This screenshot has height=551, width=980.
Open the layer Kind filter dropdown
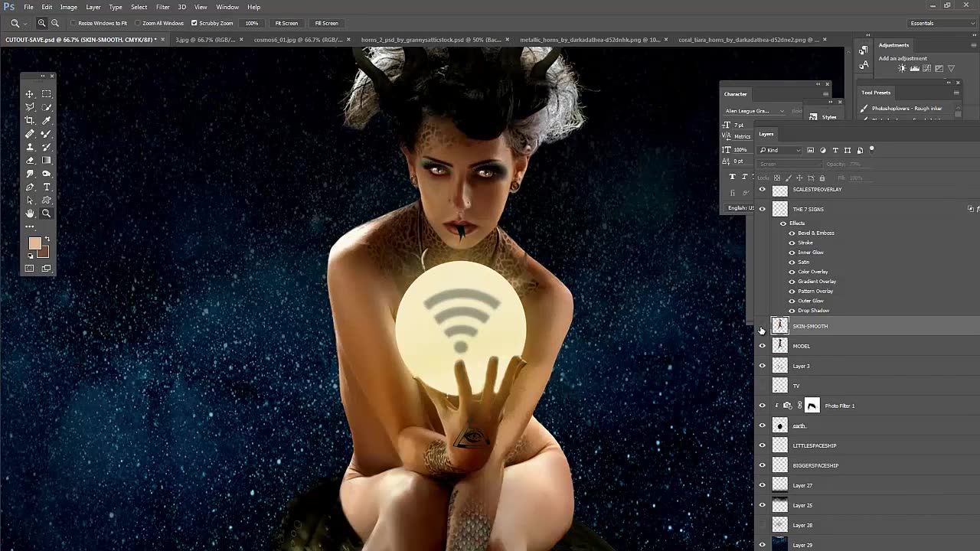(x=780, y=150)
